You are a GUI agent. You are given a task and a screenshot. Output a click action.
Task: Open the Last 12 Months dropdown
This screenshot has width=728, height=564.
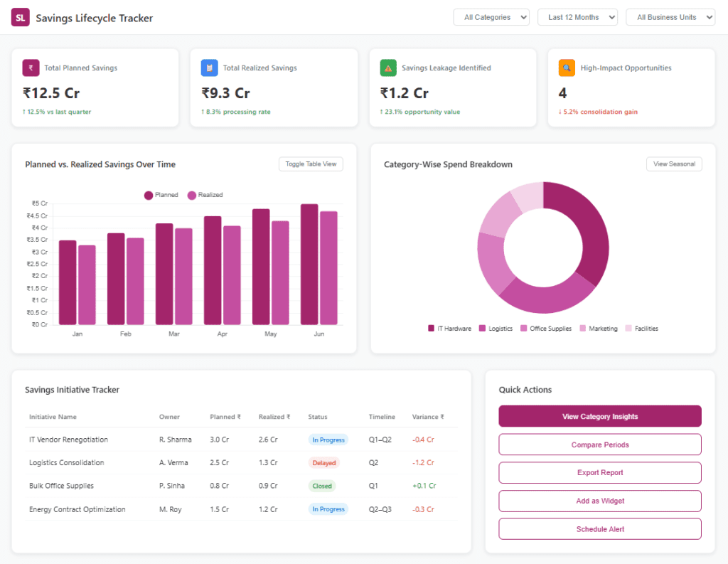577,17
